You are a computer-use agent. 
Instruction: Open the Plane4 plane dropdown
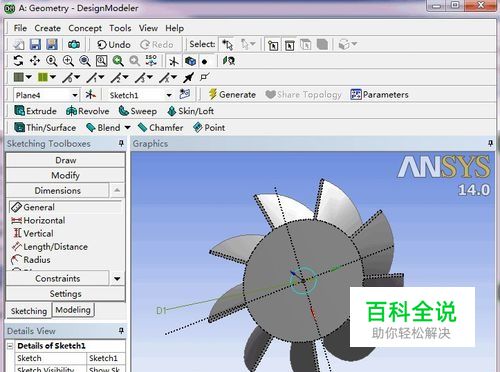tap(75, 95)
